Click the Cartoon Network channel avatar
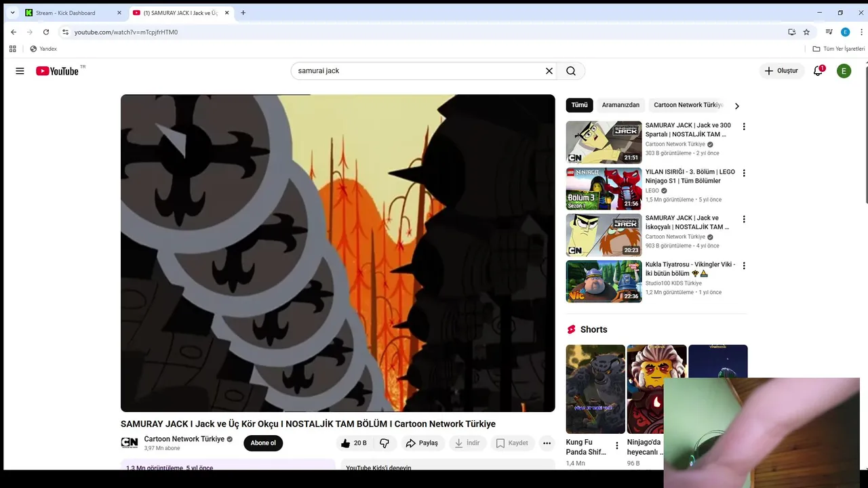 [129, 443]
